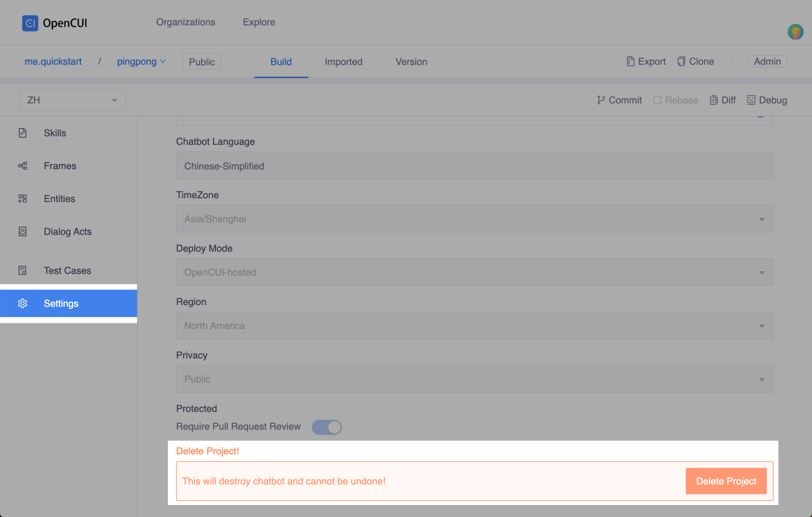Click the Frames hierarchy icon

[23, 166]
